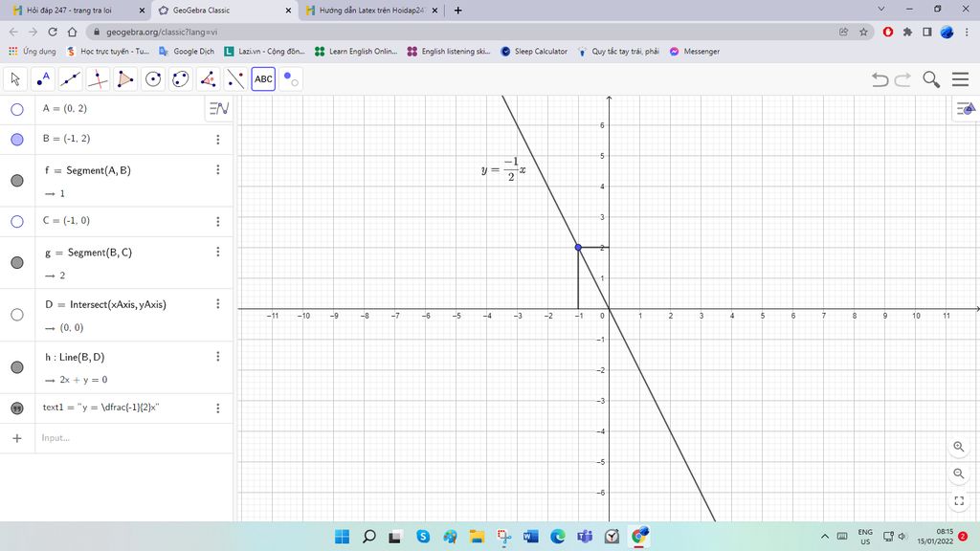Open the Windows Start menu
The width and height of the screenshot is (980, 551).
coord(342,536)
